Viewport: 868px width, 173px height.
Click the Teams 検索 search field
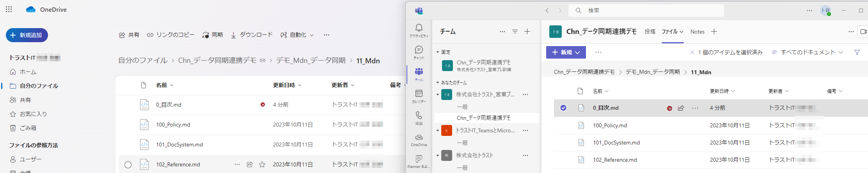coord(646,11)
